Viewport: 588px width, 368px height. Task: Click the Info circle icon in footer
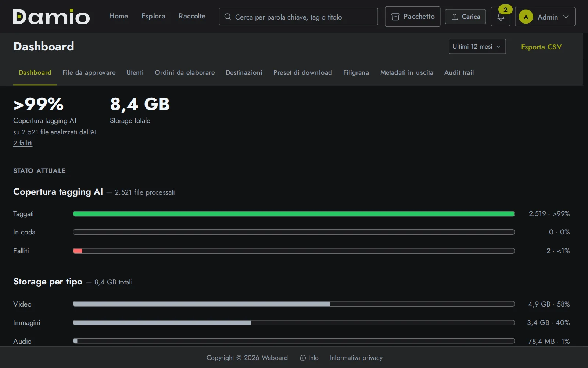pyautogui.click(x=303, y=358)
